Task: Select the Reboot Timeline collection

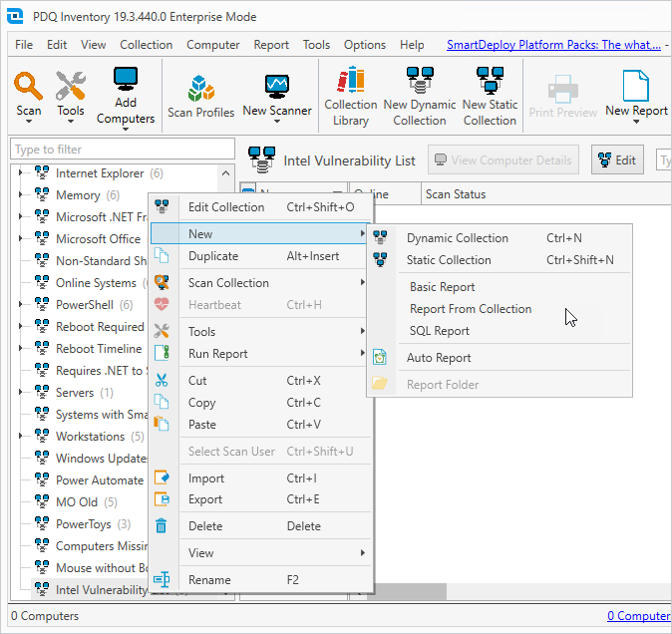Action: (x=99, y=348)
